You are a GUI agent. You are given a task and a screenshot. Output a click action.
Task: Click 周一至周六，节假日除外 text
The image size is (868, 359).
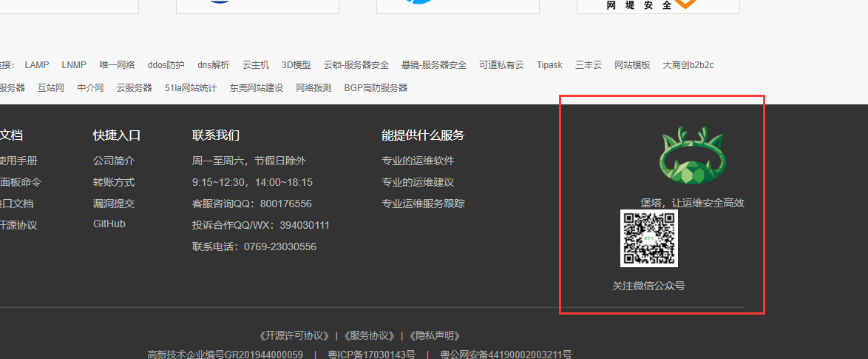coord(249,161)
